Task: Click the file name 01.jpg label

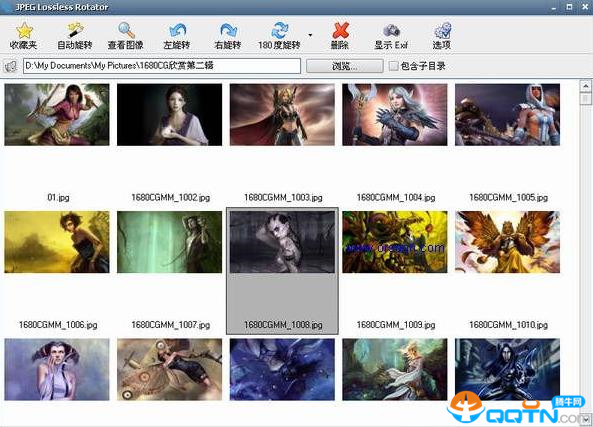Action: click(x=58, y=197)
